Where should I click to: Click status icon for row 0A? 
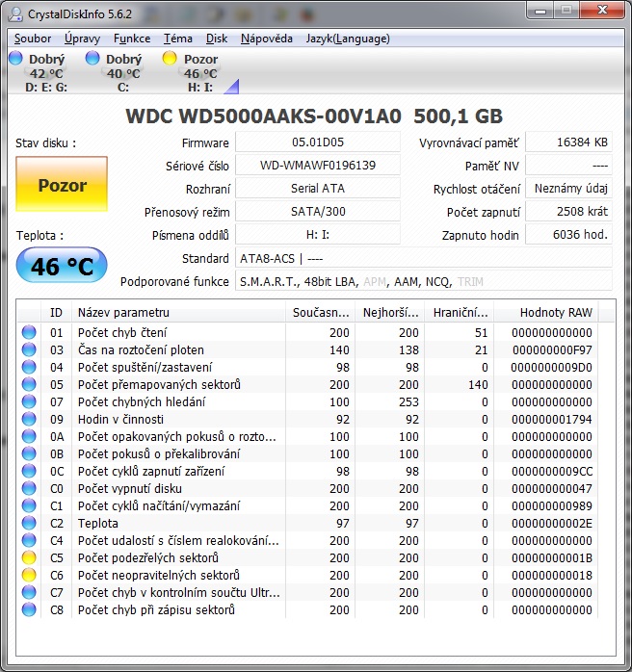pos(29,436)
